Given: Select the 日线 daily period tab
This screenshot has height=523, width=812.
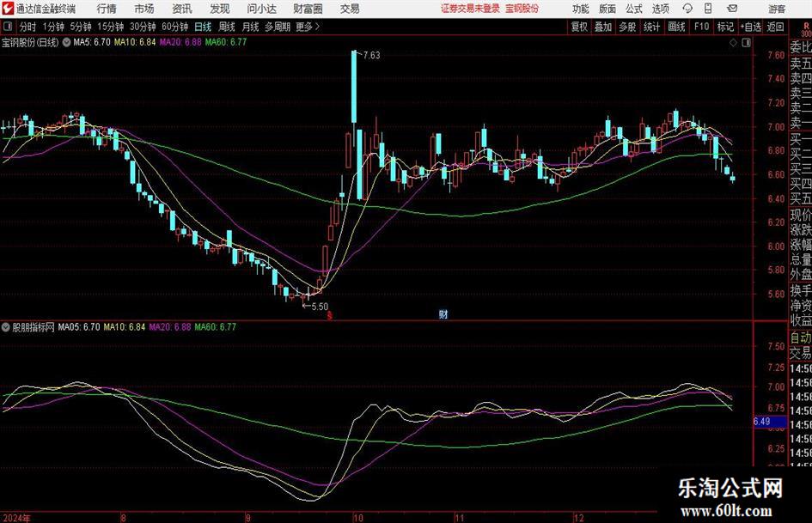Looking at the screenshot, I should 203,27.
